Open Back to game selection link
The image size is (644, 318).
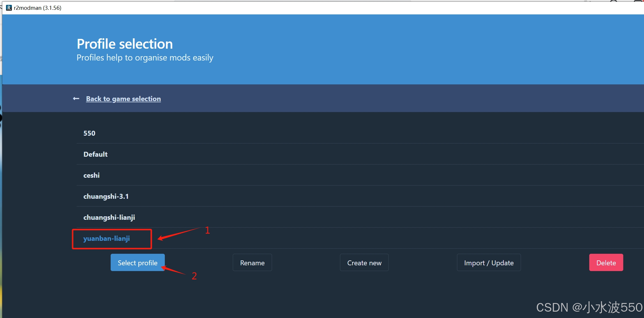click(x=123, y=99)
